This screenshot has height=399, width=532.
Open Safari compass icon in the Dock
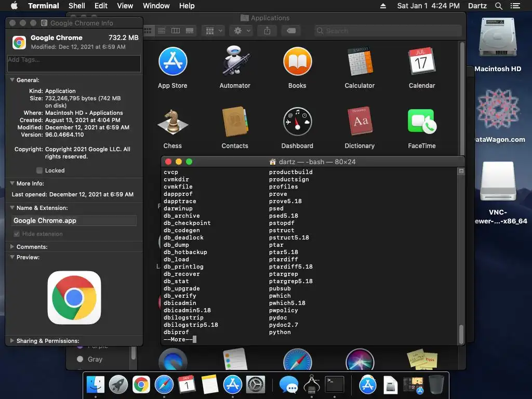coord(164,385)
